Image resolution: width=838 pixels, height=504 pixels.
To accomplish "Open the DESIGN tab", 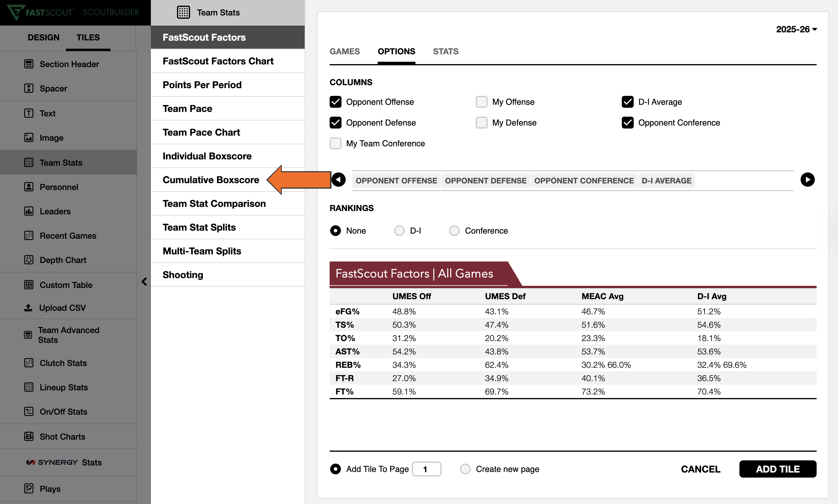I will 43,37.
